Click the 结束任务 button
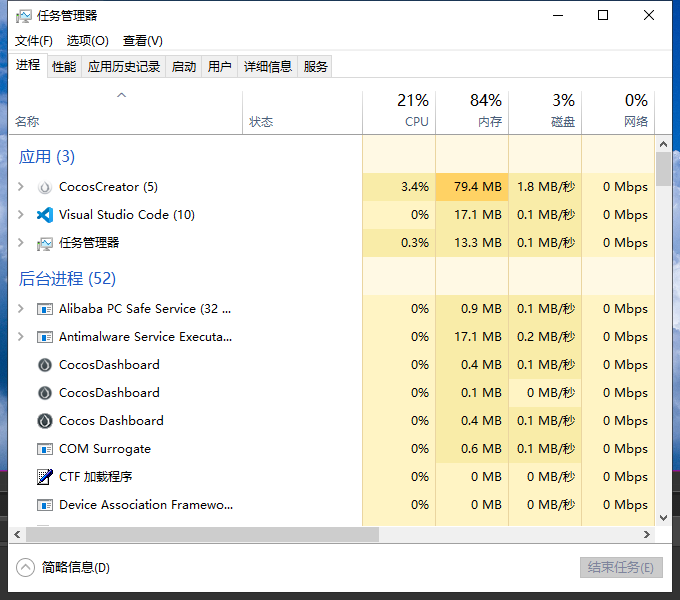 621,568
